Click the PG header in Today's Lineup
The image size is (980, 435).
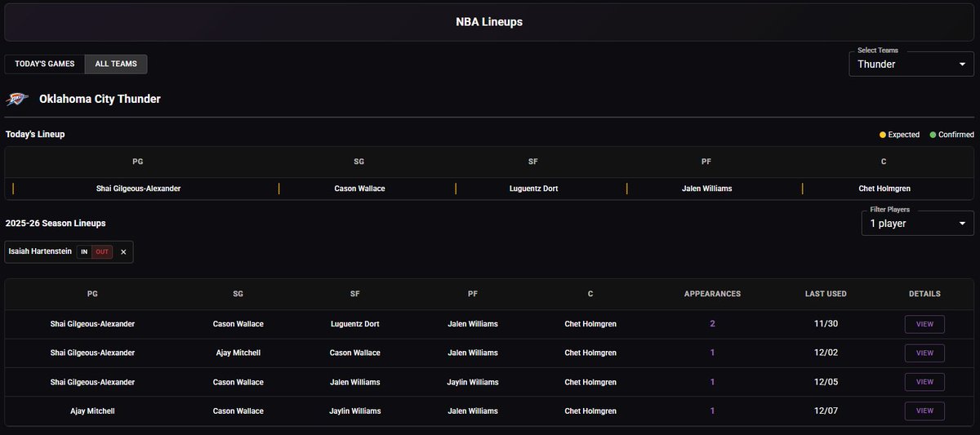click(138, 162)
